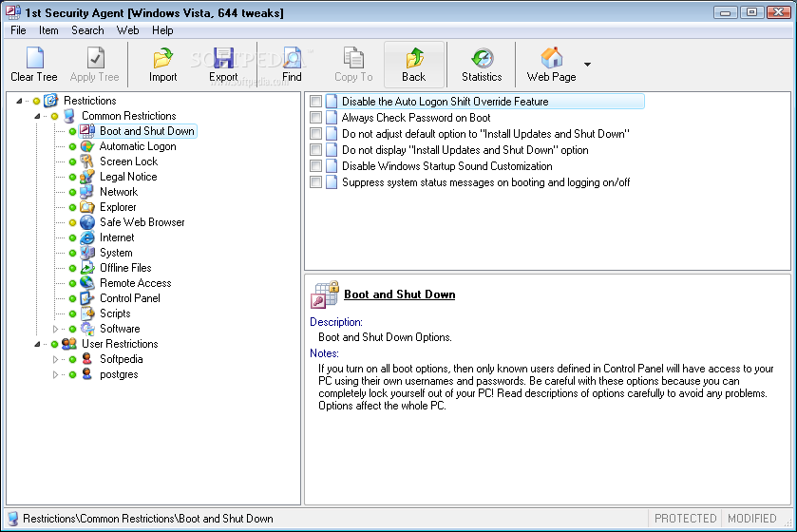This screenshot has width=797, height=532.
Task: Check Disable Windows Startup Sound Customization
Action: point(315,166)
